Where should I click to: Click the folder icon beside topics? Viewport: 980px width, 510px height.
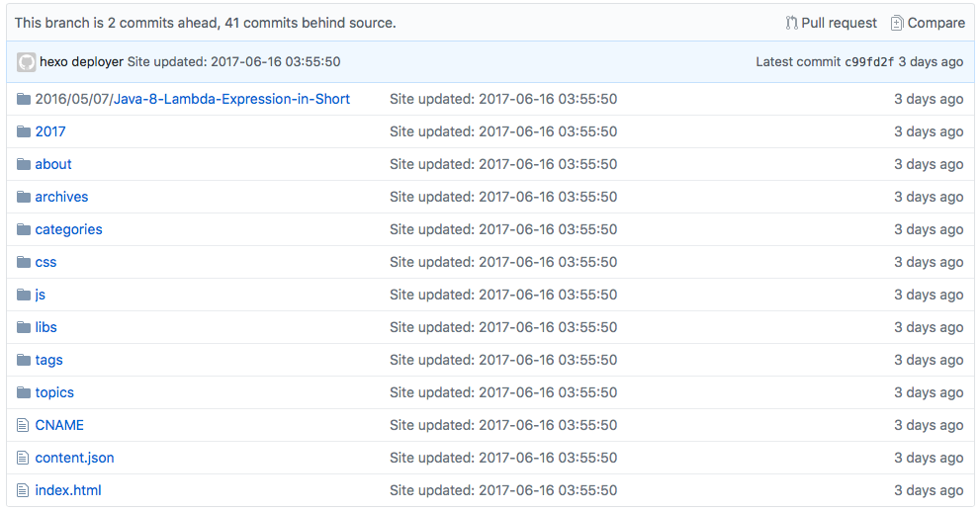(24, 392)
